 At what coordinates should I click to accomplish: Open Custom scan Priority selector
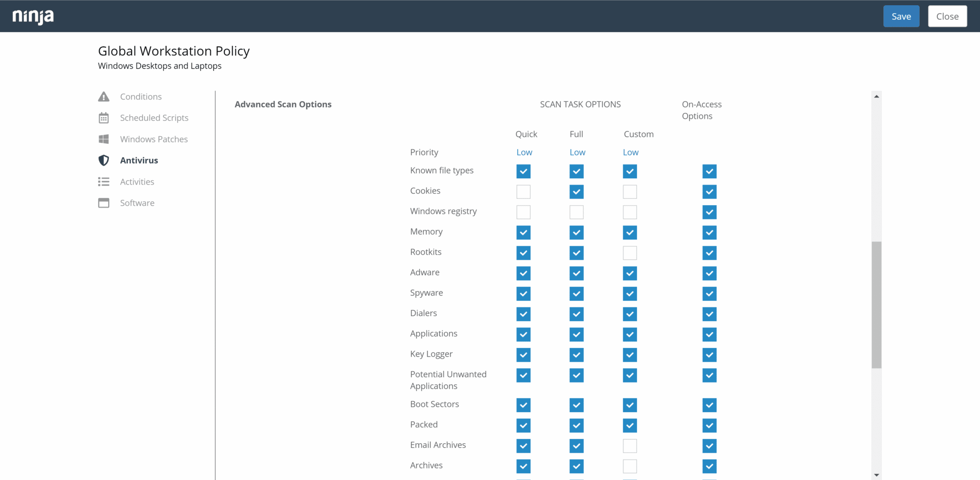630,152
